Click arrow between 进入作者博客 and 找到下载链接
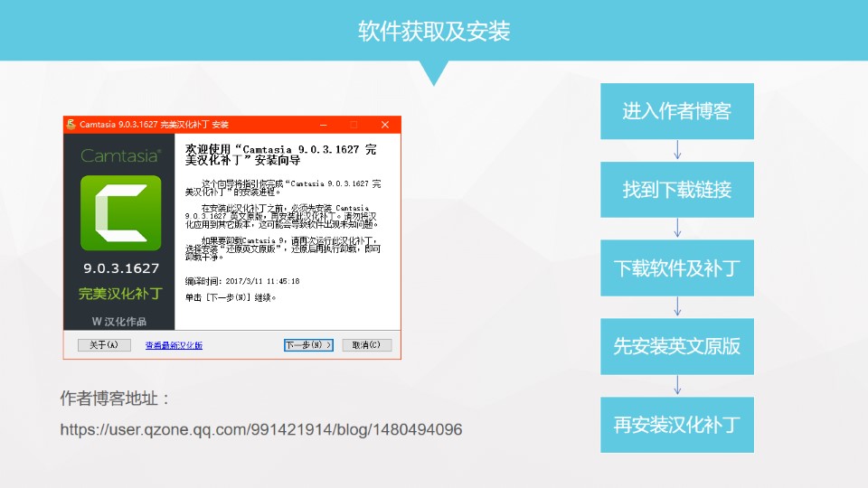868x488 pixels. click(676, 150)
